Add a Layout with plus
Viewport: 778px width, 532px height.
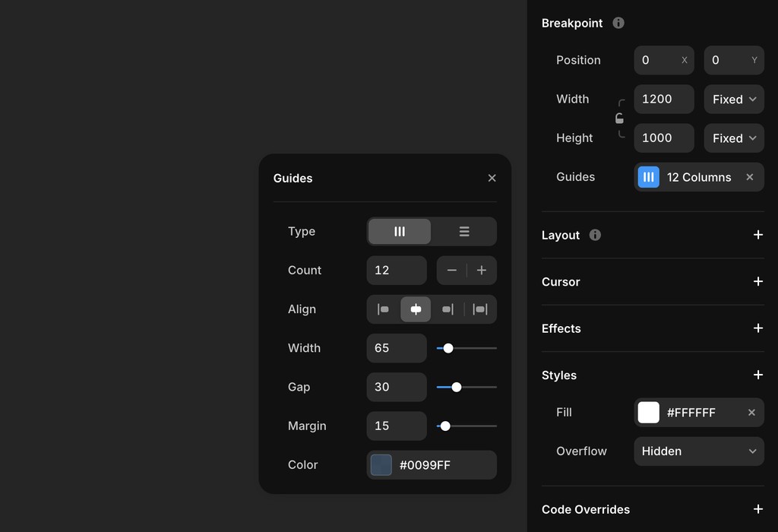click(x=757, y=235)
